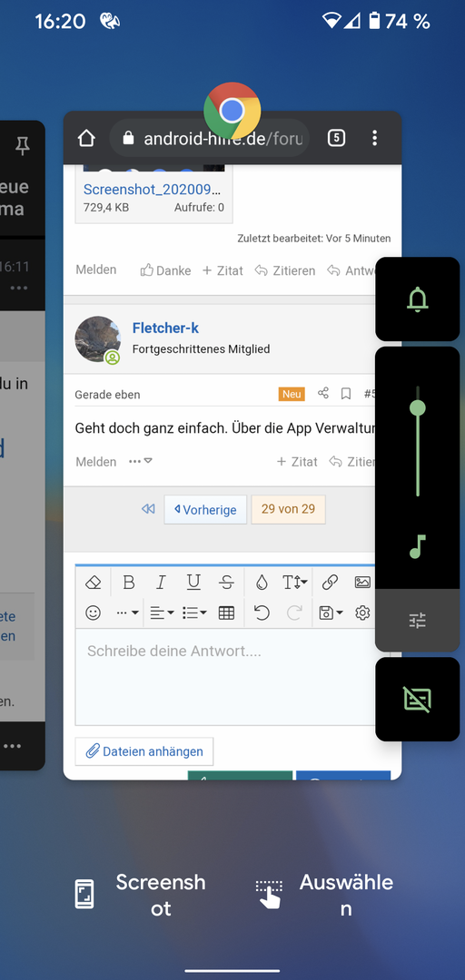Tap the music note media icon
465x980 pixels.
418,545
